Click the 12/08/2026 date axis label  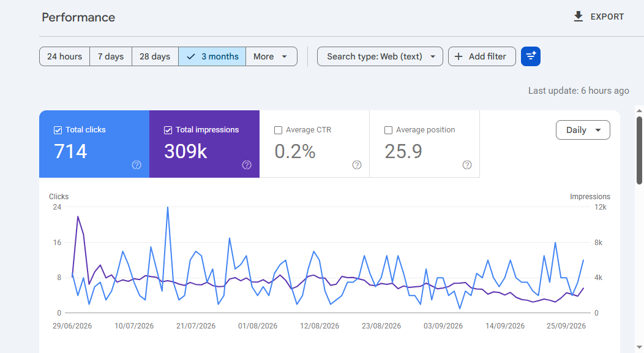click(320, 326)
